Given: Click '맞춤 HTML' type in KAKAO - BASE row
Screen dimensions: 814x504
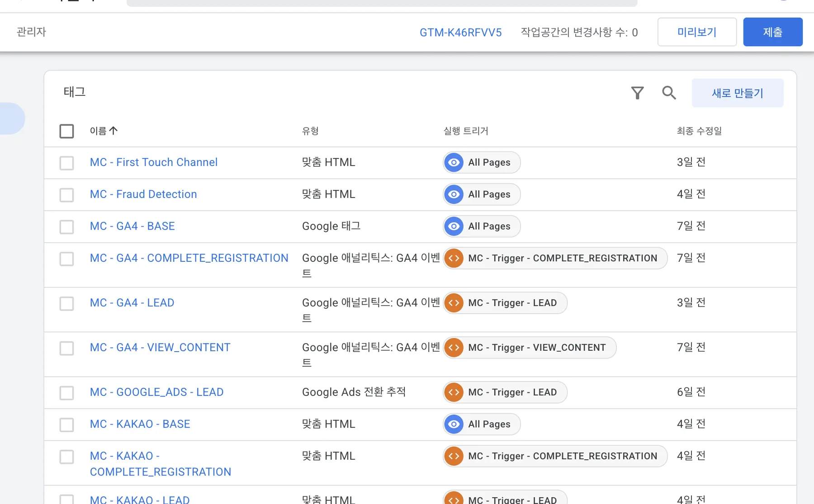Looking at the screenshot, I should pos(329,424).
